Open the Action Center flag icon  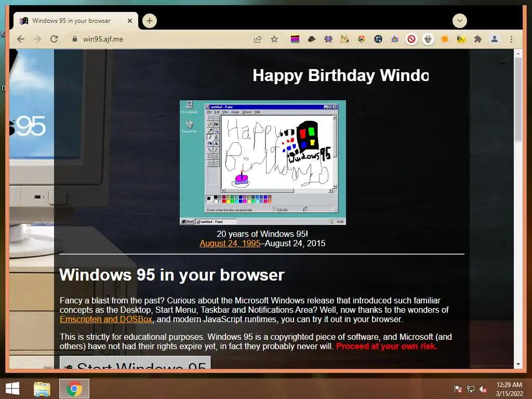point(458,389)
